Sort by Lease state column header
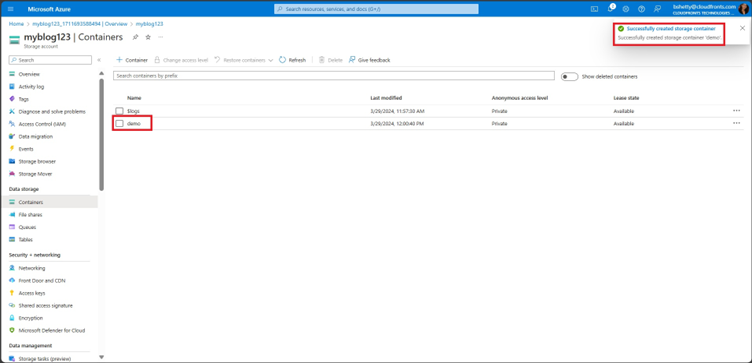The image size is (752, 363). [626, 98]
